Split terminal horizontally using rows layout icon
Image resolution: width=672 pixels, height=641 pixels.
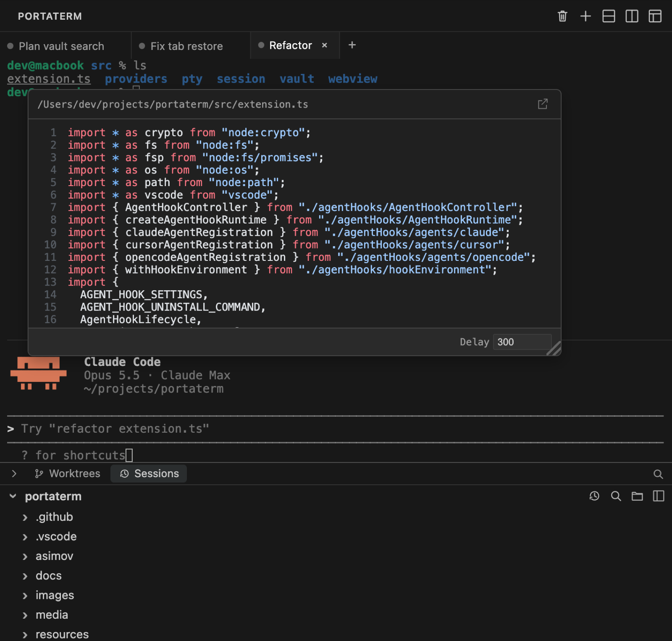(609, 16)
